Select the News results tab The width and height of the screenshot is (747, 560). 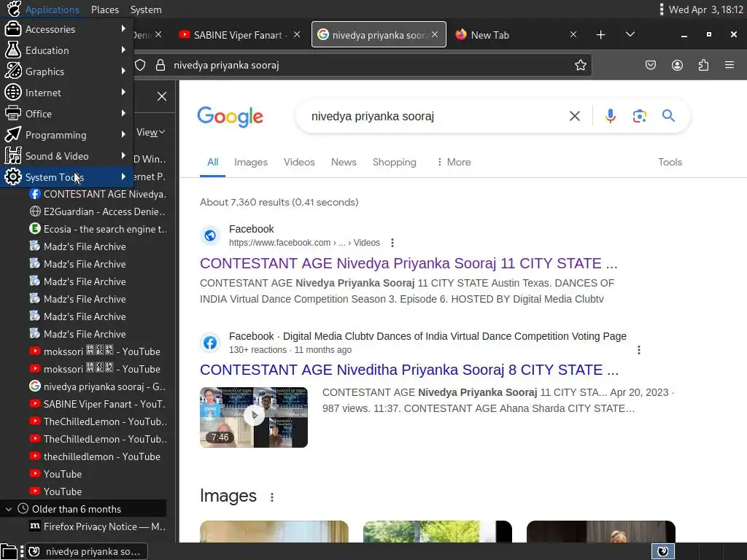point(344,163)
